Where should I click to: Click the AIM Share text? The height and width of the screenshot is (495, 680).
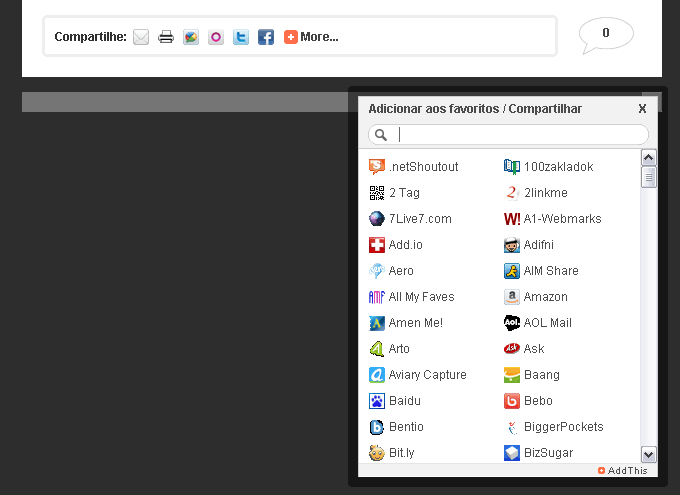point(551,271)
